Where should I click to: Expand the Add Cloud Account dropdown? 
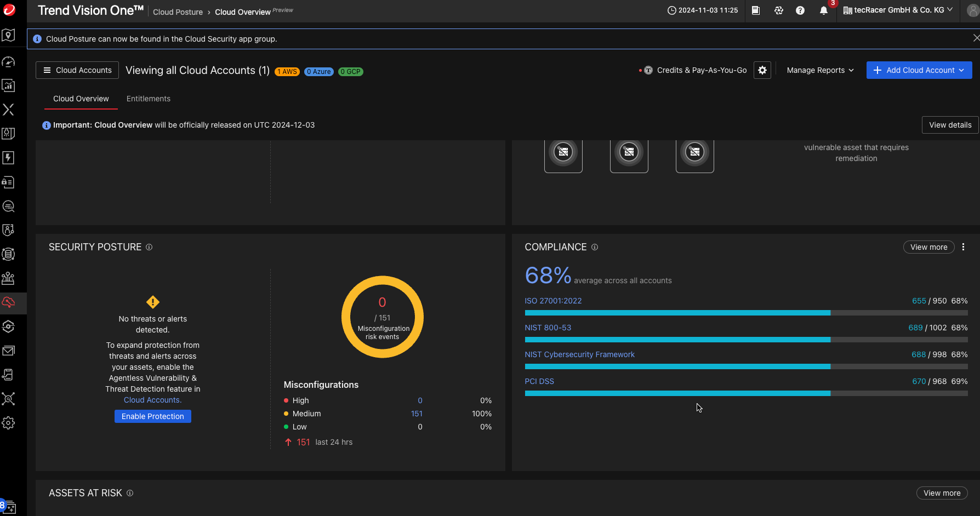tap(919, 70)
